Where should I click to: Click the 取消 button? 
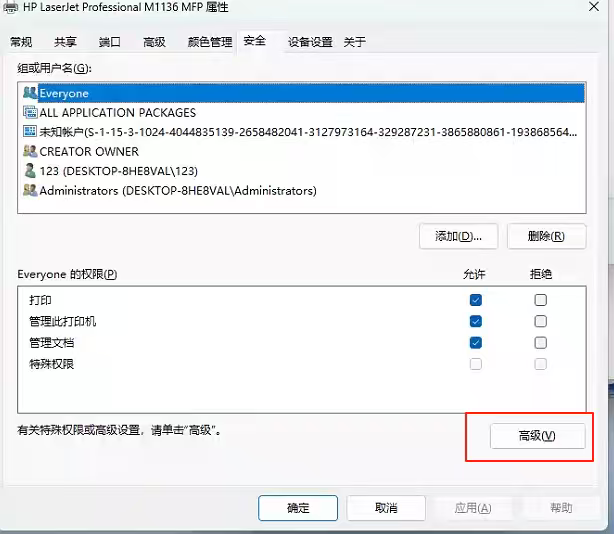pyautogui.click(x=386, y=508)
